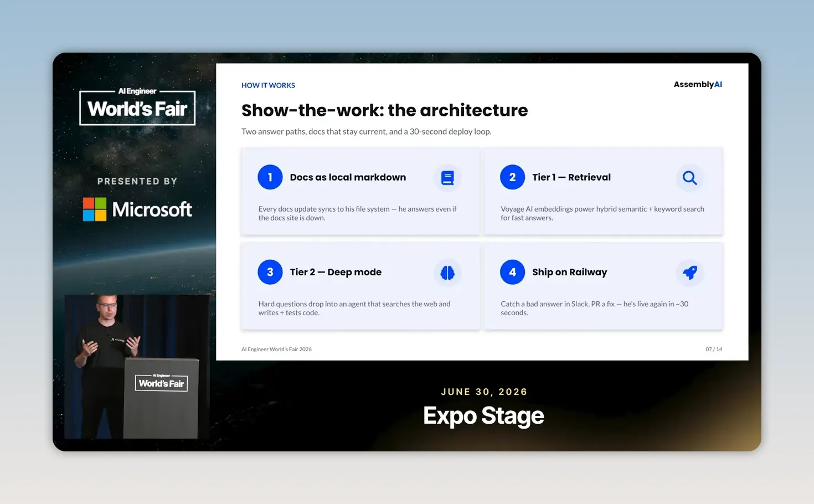814x504 pixels.
Task: Click the World's Fair logo on the podium
Action: coord(161,382)
